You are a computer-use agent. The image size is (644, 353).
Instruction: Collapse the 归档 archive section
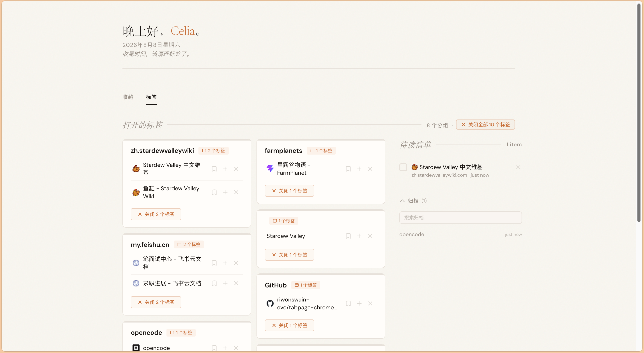413,201
